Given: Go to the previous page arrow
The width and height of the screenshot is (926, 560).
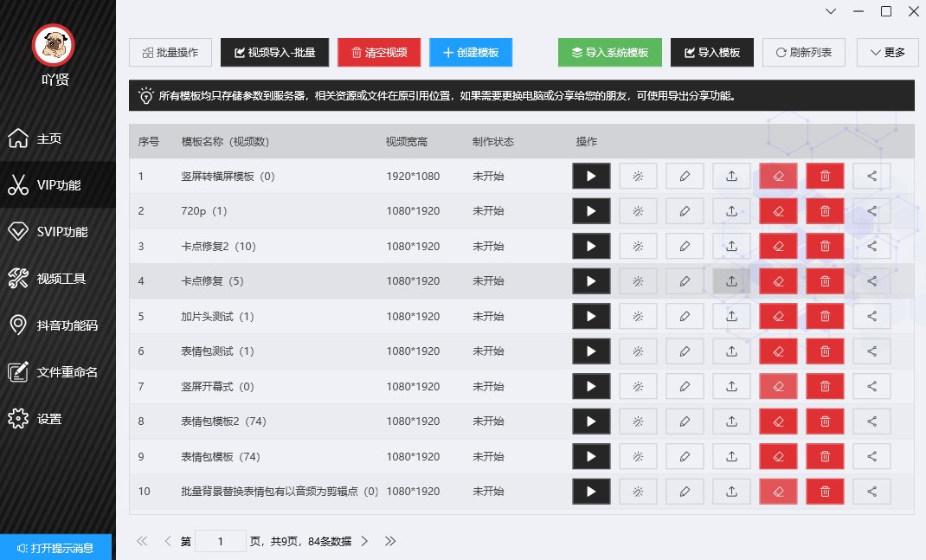Looking at the screenshot, I should [168, 541].
